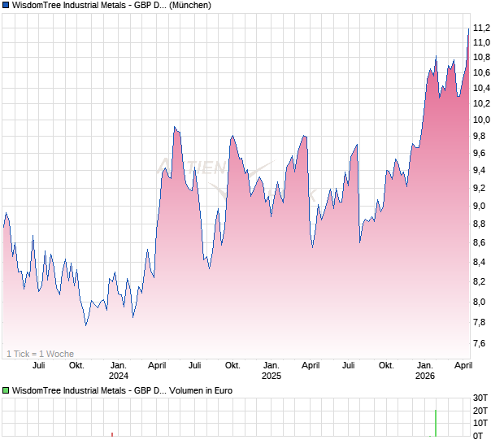Click the highest price peak at chart's right edge
Screen dimensions: 504x444
tap(468, 29)
